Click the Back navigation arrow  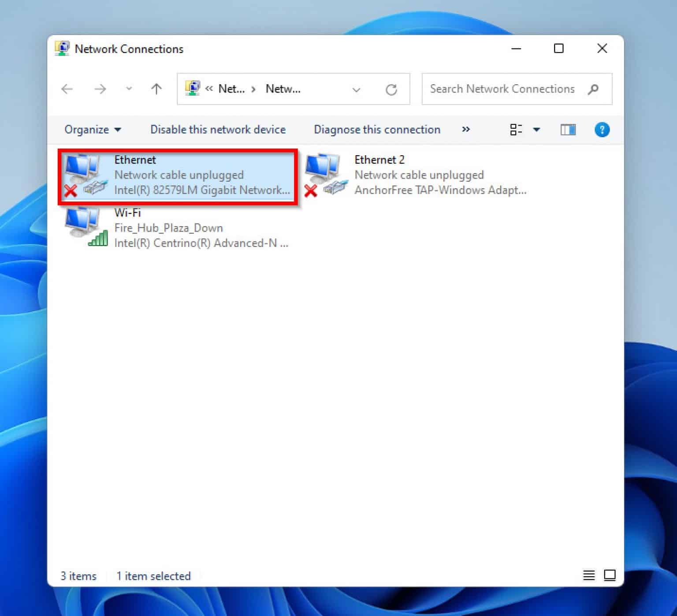(67, 89)
